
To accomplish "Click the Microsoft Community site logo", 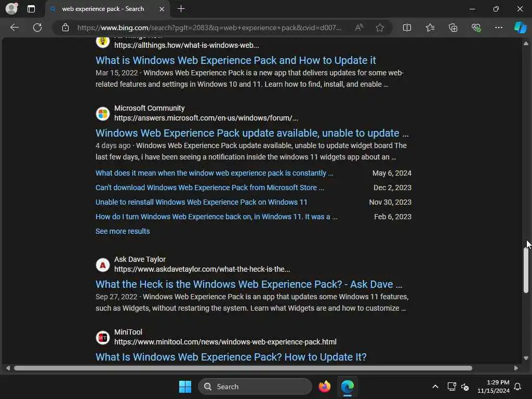I will pyautogui.click(x=102, y=114).
